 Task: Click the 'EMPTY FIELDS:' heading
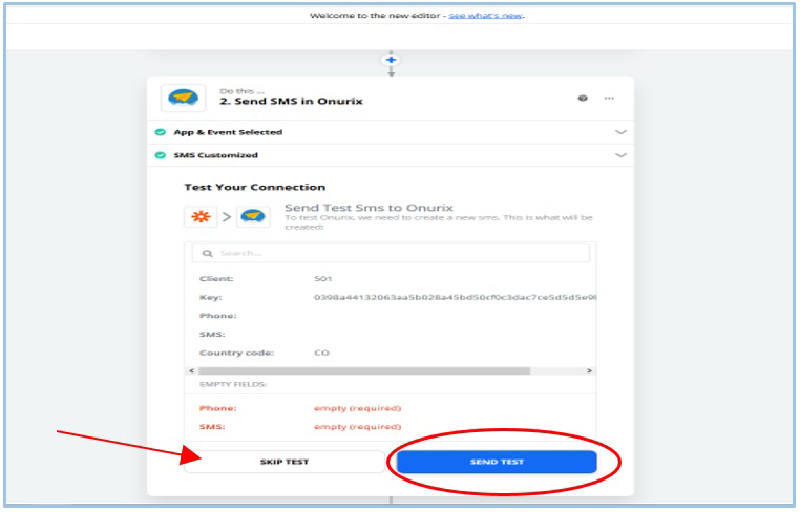(233, 385)
